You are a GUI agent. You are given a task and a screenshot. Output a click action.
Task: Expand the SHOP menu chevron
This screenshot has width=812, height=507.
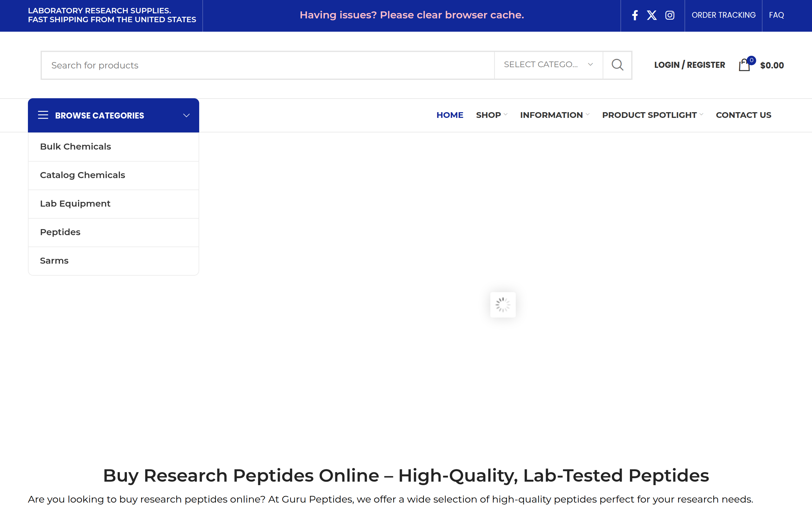click(505, 115)
